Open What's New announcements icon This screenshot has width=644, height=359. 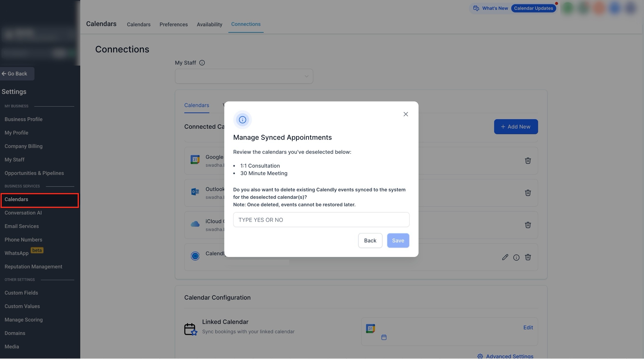pos(476,8)
